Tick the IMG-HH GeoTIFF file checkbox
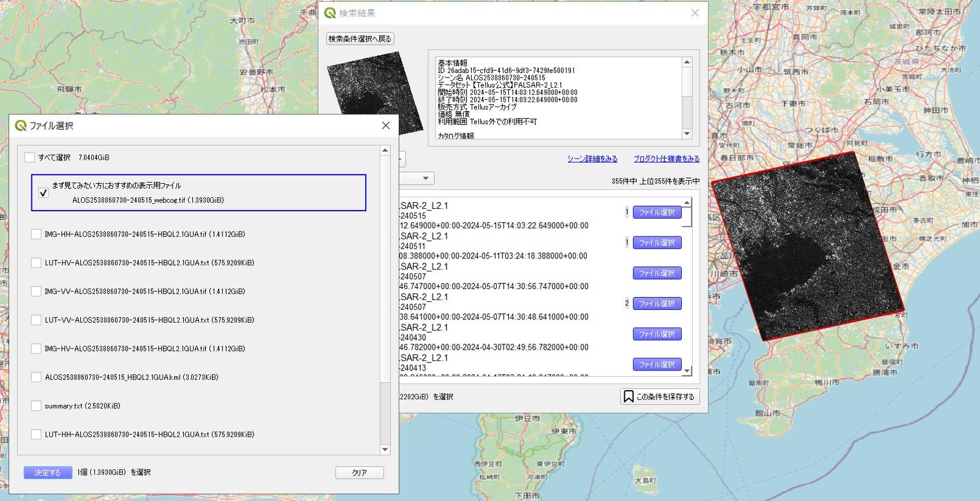This screenshot has height=501, width=980. tap(36, 234)
